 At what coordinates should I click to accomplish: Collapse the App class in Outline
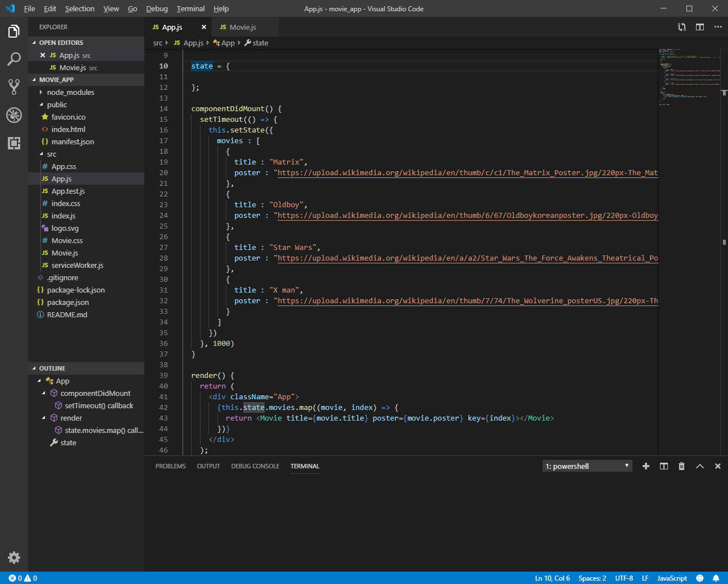pos(39,381)
